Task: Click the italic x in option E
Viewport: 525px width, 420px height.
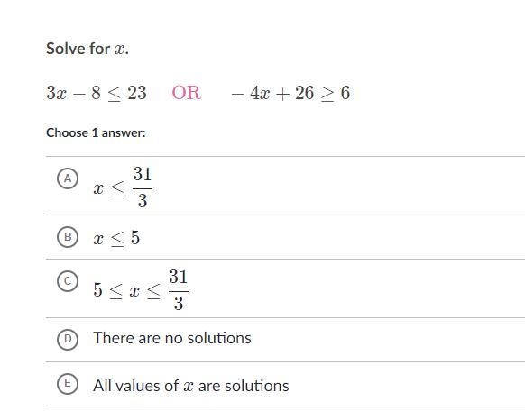Action: pos(189,387)
